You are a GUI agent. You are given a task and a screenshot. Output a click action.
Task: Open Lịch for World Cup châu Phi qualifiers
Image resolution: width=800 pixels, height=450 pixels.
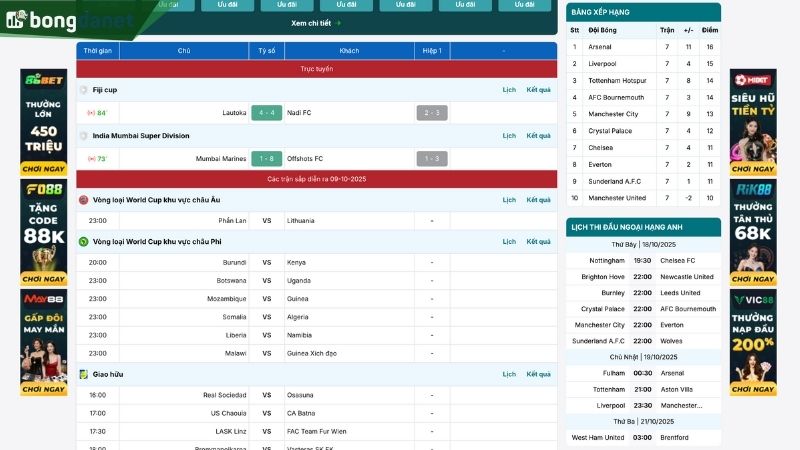point(509,242)
